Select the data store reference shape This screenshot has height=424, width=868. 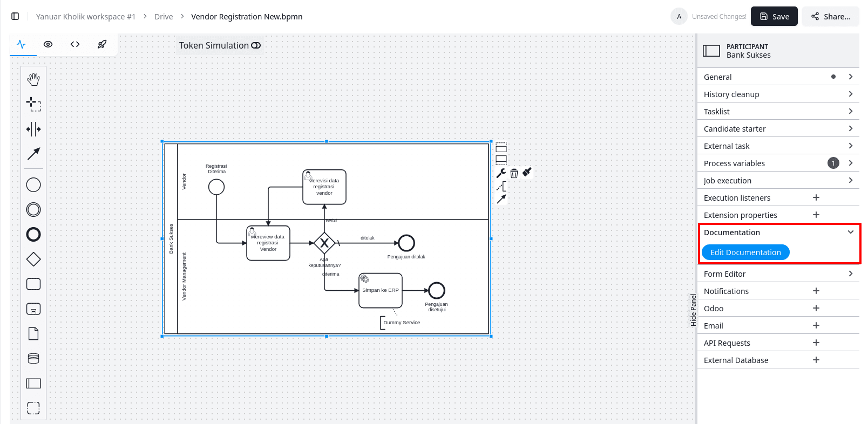tap(33, 359)
